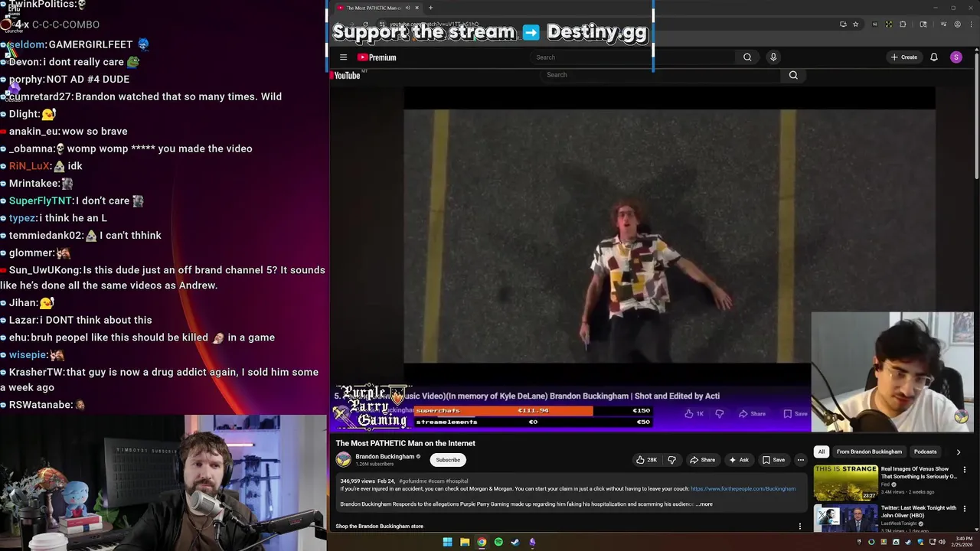The image size is (980, 551).
Task: Share the Most PATHETIC Man video
Action: [x=702, y=460]
